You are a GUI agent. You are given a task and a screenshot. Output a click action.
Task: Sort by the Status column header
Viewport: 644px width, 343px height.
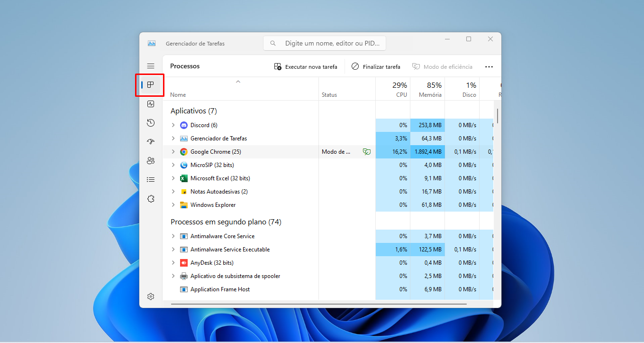pyautogui.click(x=347, y=89)
